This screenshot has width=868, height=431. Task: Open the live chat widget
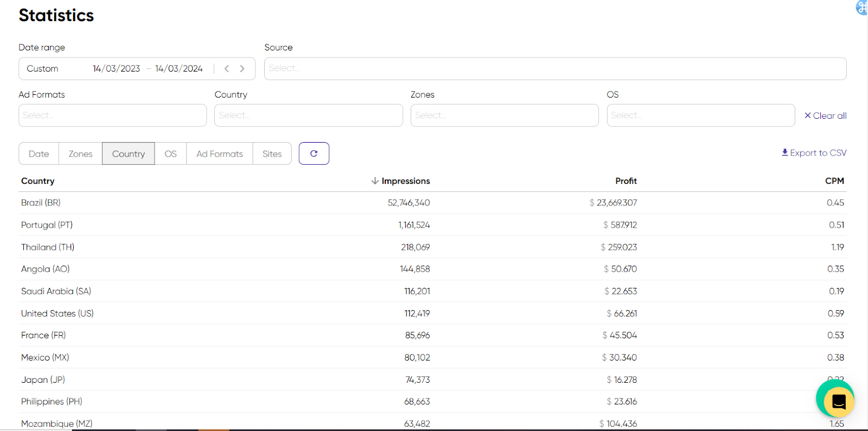pyautogui.click(x=838, y=401)
